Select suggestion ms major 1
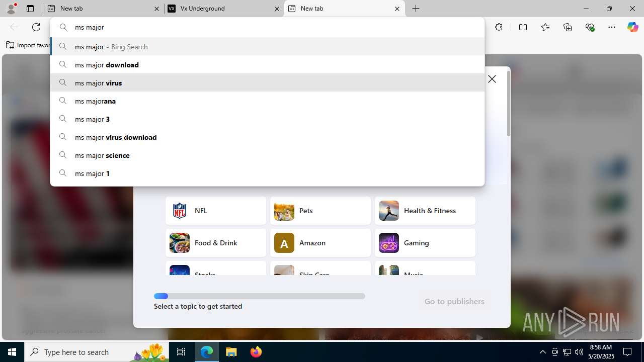The image size is (644, 362). coord(267,173)
